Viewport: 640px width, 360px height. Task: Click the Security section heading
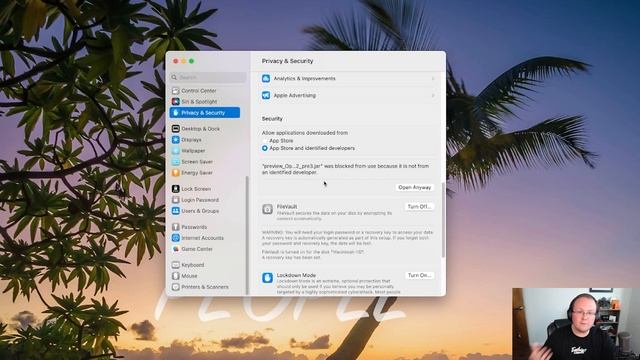pos(272,119)
